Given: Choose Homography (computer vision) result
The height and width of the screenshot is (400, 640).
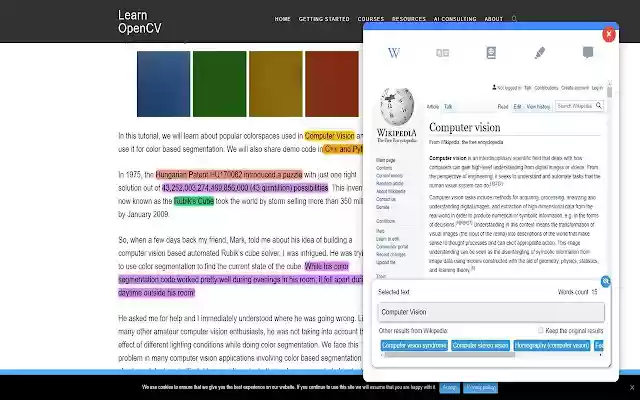Looking at the screenshot, I should [552, 345].
